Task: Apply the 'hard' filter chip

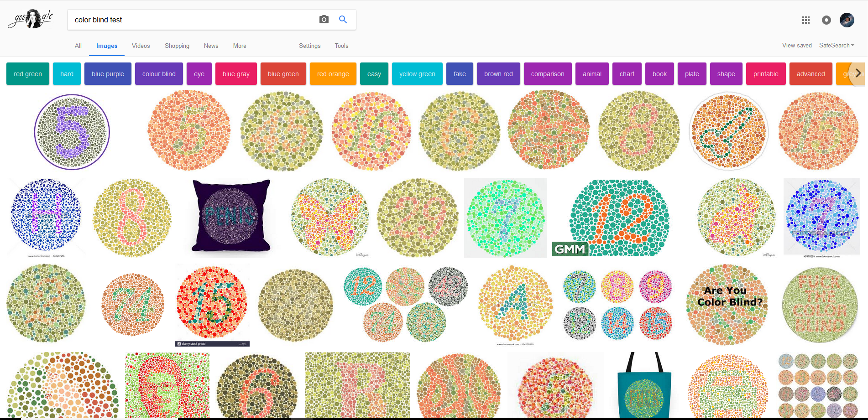Action: coord(67,73)
